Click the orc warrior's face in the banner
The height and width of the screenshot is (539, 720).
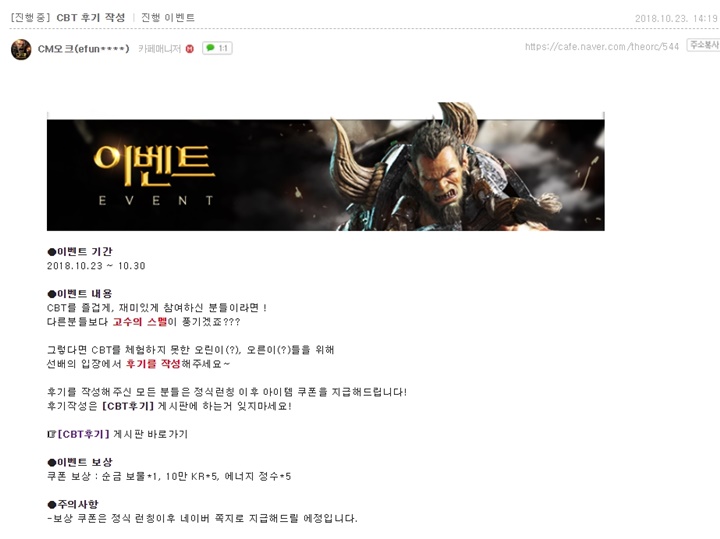[x=441, y=172]
